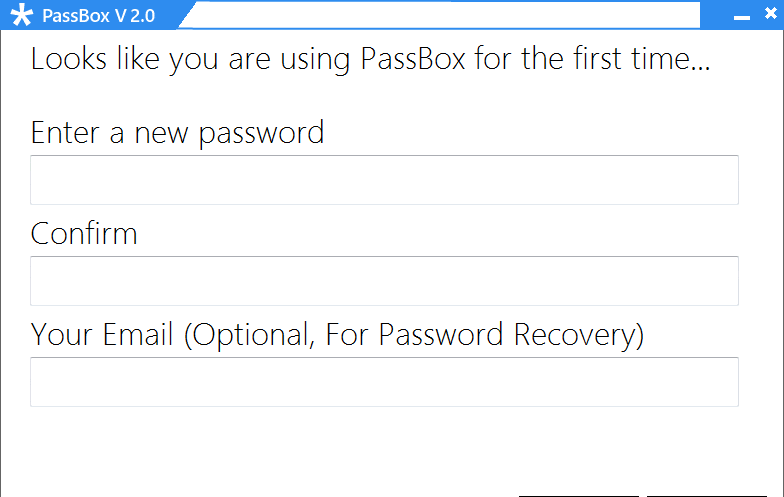
Task: Close the PassBox window
Action: [x=770, y=14]
